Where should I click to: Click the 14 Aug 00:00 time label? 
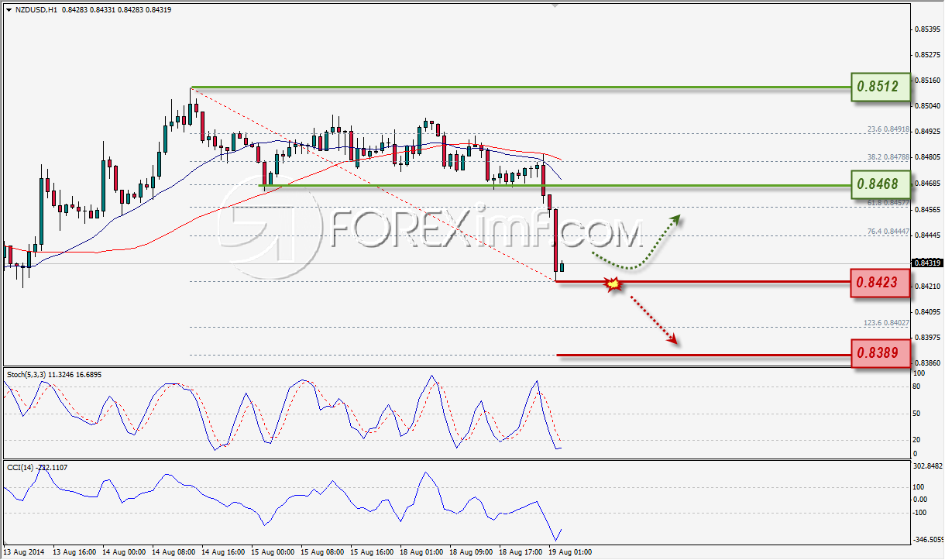click(125, 553)
